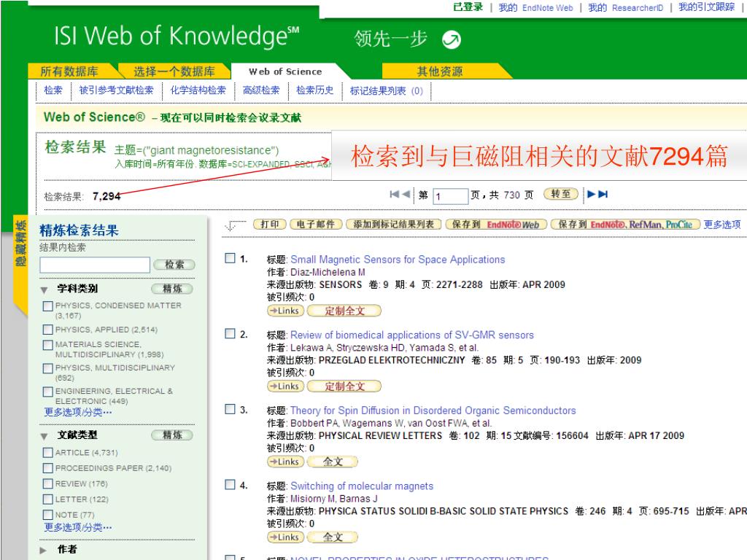Open the 选择一个数据库 tab
747x560 pixels.
click(x=174, y=71)
